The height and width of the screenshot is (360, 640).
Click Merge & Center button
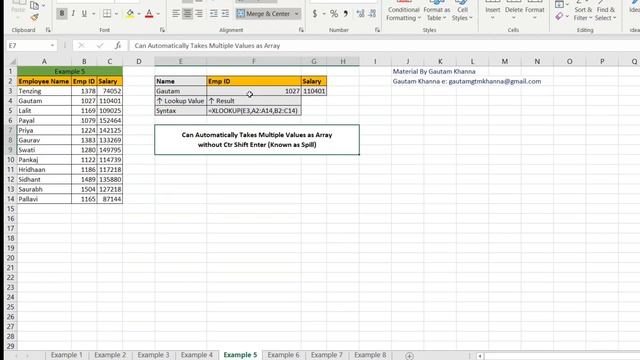point(264,13)
